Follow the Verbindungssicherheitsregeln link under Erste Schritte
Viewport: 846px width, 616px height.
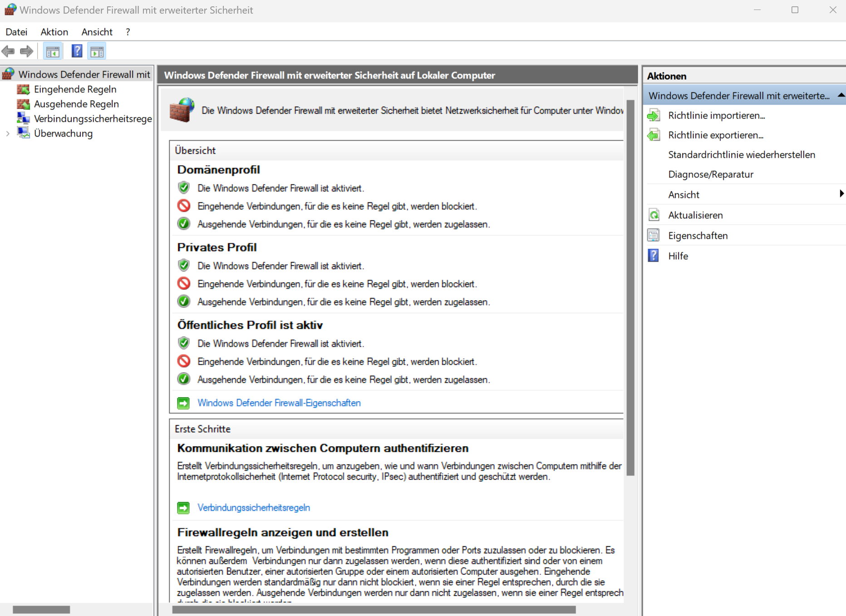[254, 508]
